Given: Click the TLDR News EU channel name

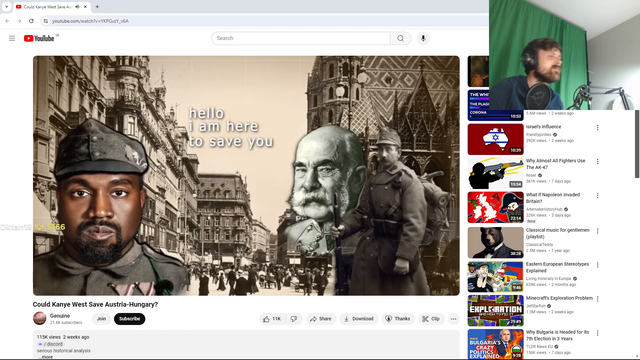Looking at the screenshot, I should point(539,347).
